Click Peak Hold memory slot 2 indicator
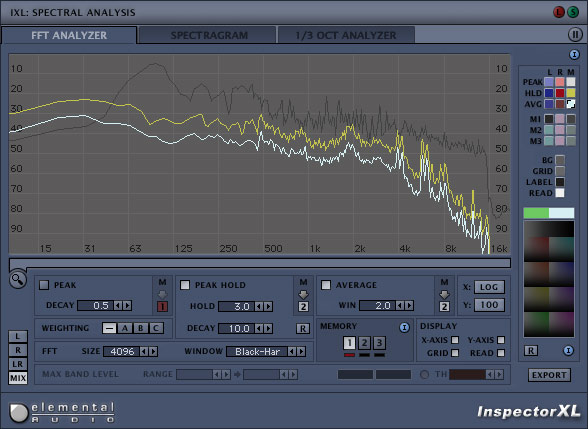The height and width of the screenshot is (429, 588). point(303,307)
